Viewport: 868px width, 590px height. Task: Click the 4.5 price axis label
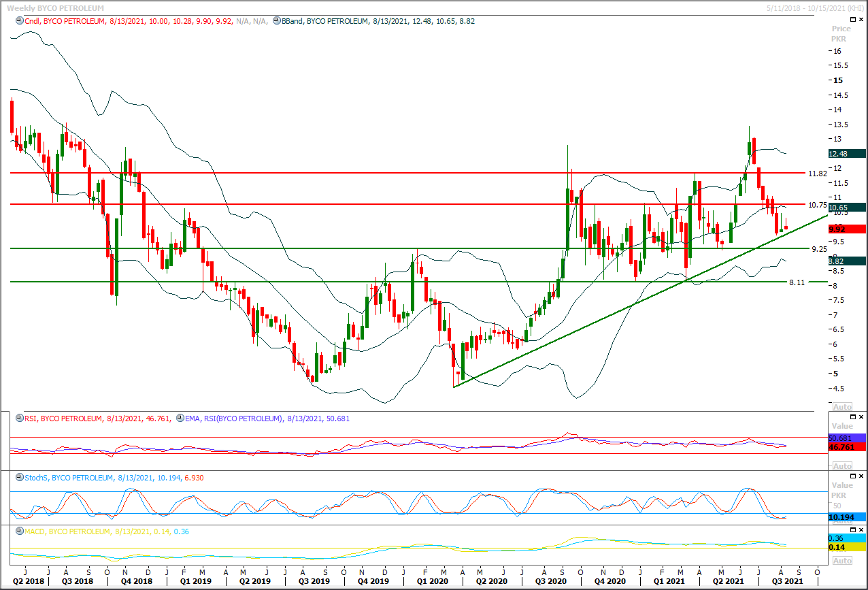tap(837, 389)
